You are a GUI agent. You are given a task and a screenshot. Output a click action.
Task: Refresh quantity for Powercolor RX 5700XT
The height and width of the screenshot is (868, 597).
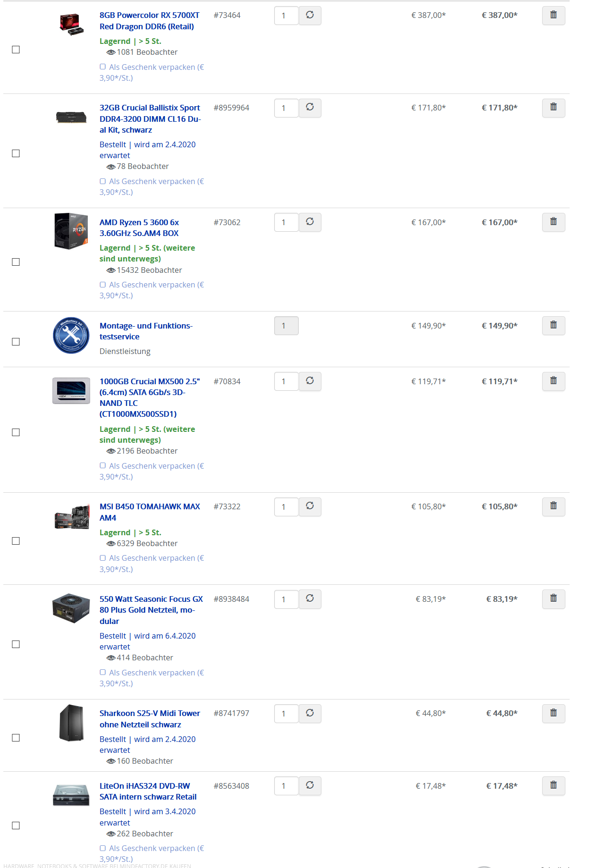click(310, 16)
